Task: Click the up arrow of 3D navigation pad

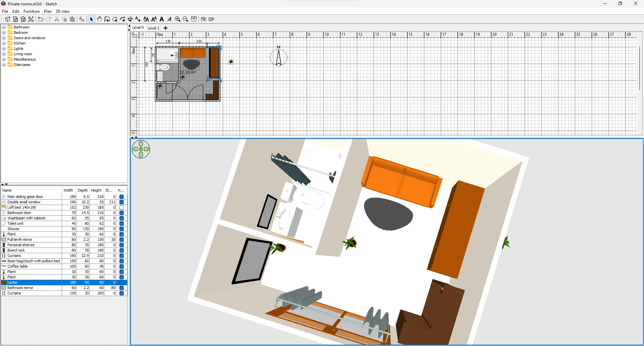Action: (141, 144)
